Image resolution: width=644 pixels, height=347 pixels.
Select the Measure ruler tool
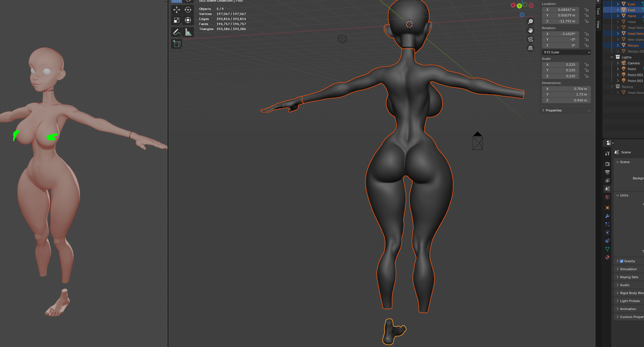pos(188,32)
